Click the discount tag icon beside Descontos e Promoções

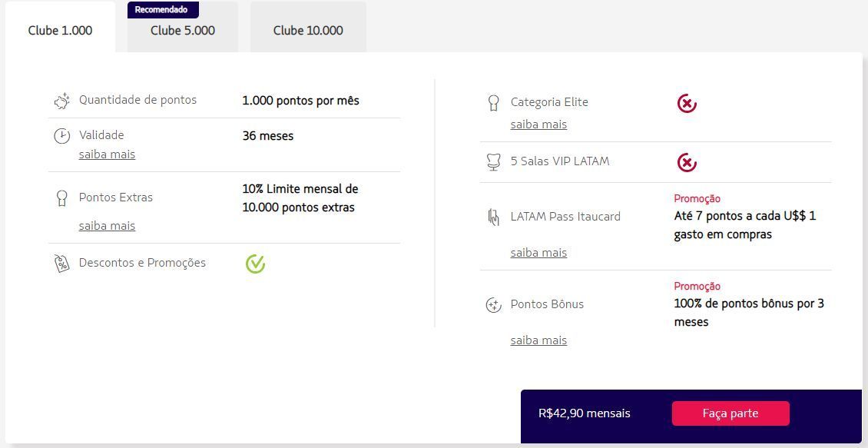point(61,263)
